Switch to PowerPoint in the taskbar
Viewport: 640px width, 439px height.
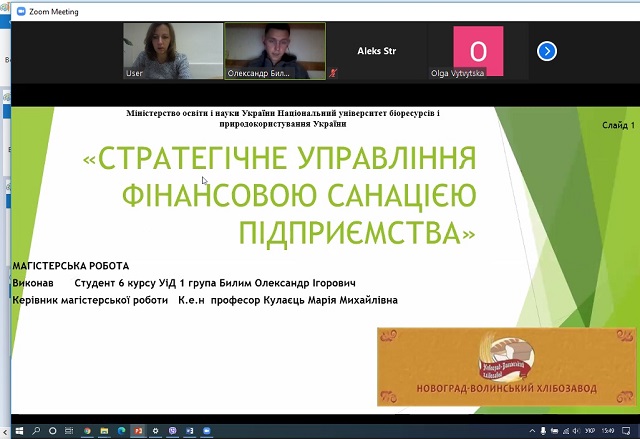coord(138,431)
